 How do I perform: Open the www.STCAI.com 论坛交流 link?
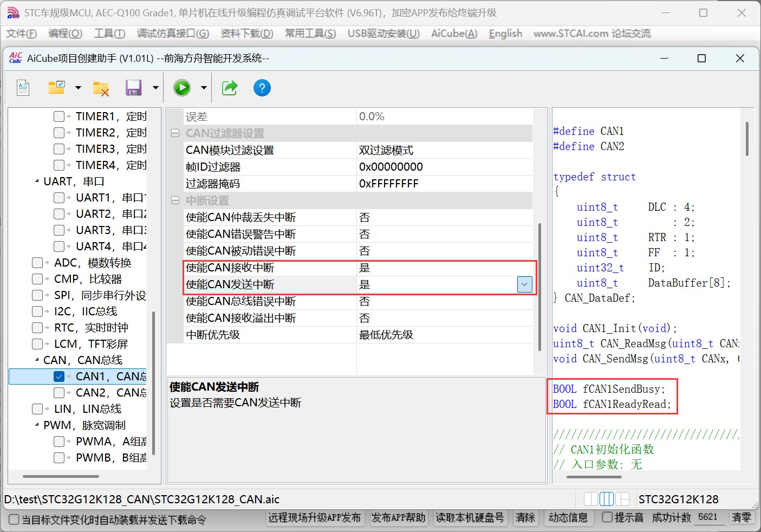click(x=592, y=34)
